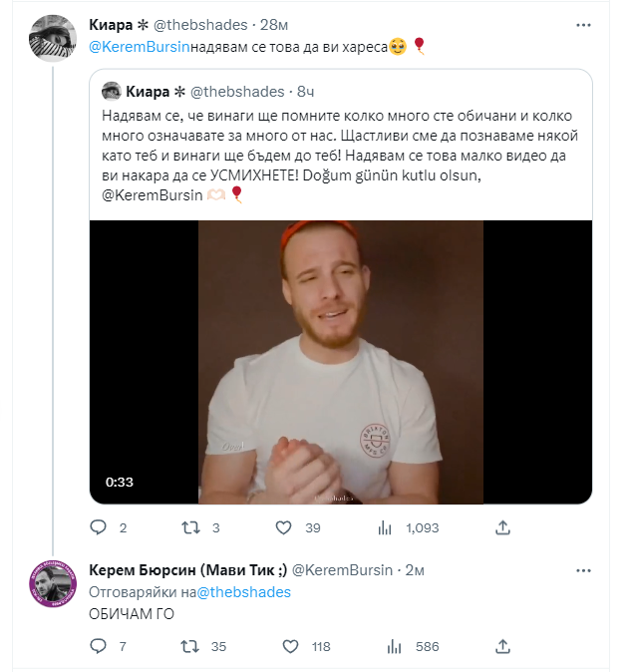Open the quoted tweet's 8ч timestamp text
This screenshot has width=632, height=672.
309,92
